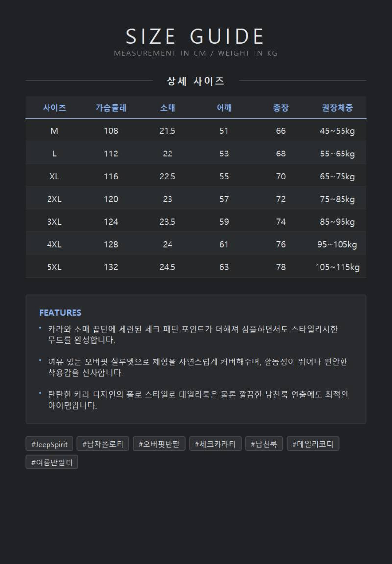Image resolution: width=392 pixels, height=564 pixels.
Task: Select the 소매 column header
Action: click(x=168, y=107)
